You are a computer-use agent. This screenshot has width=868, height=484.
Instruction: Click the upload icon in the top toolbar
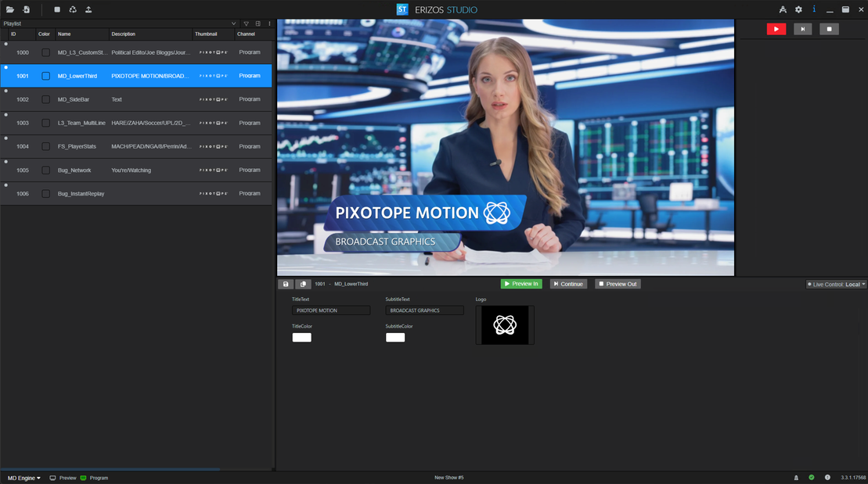[88, 9]
